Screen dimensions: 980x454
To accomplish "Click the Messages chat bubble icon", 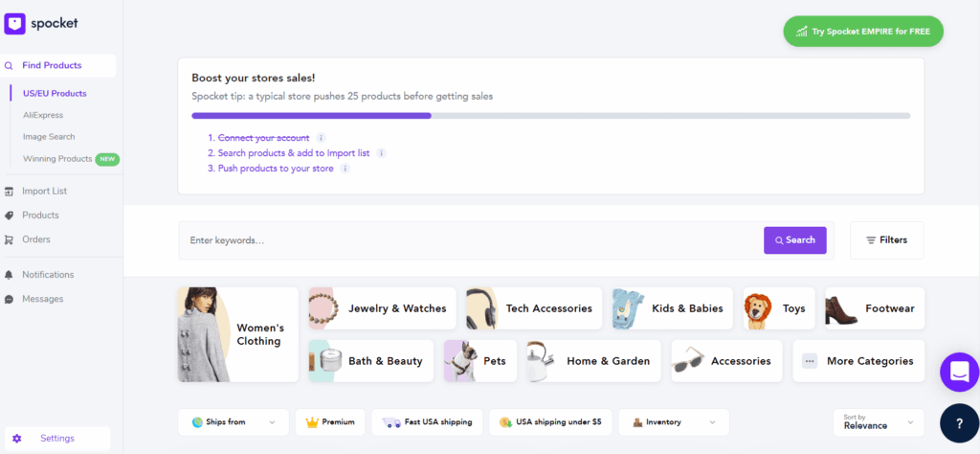I will [x=9, y=299].
